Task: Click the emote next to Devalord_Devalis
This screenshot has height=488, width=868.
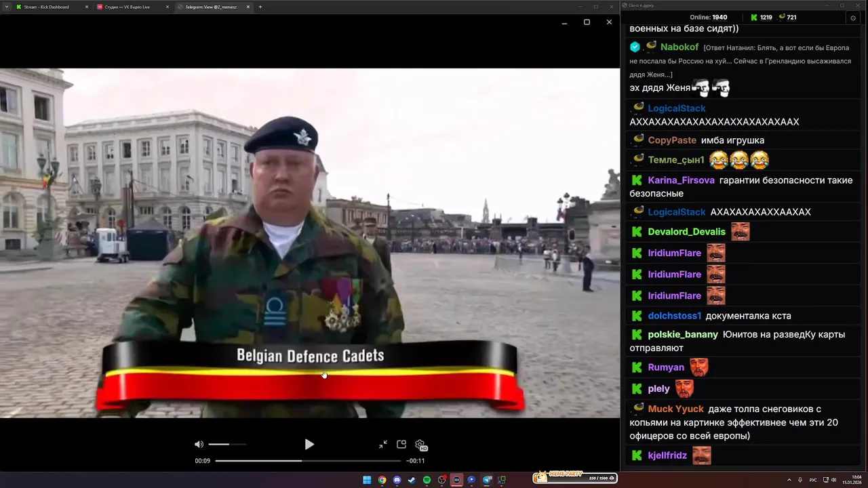Action: tap(740, 232)
